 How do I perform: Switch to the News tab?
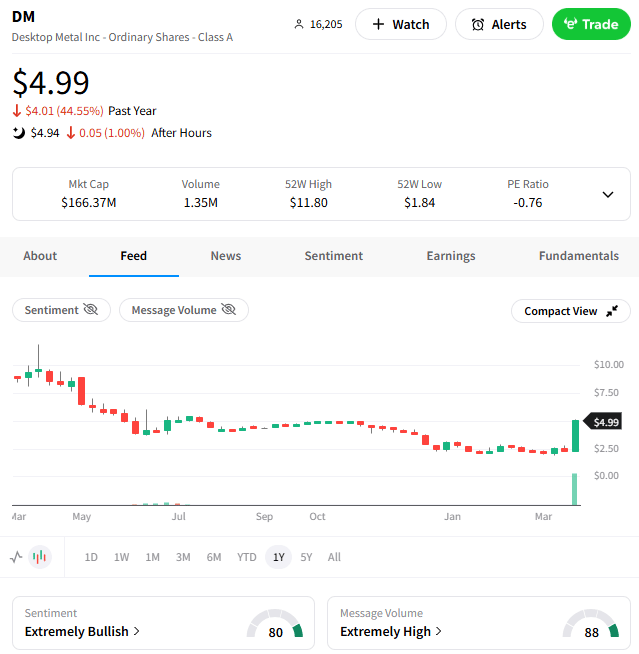226,256
